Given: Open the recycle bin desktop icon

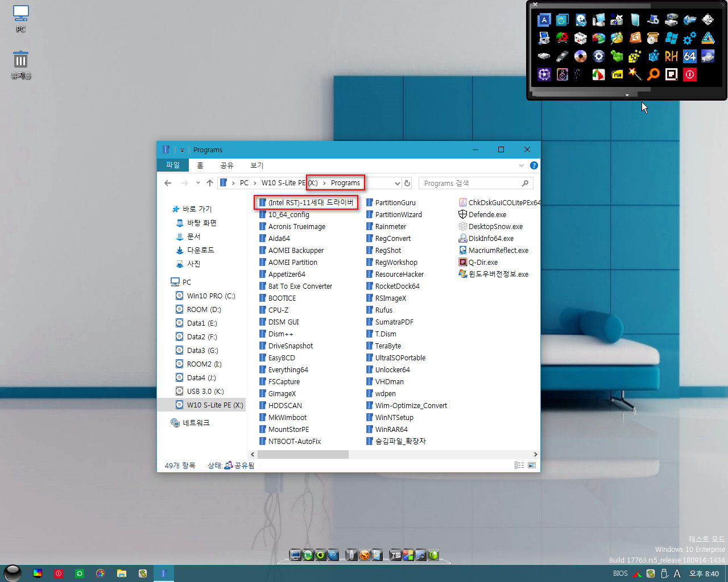Looking at the screenshot, I should 21,65.
